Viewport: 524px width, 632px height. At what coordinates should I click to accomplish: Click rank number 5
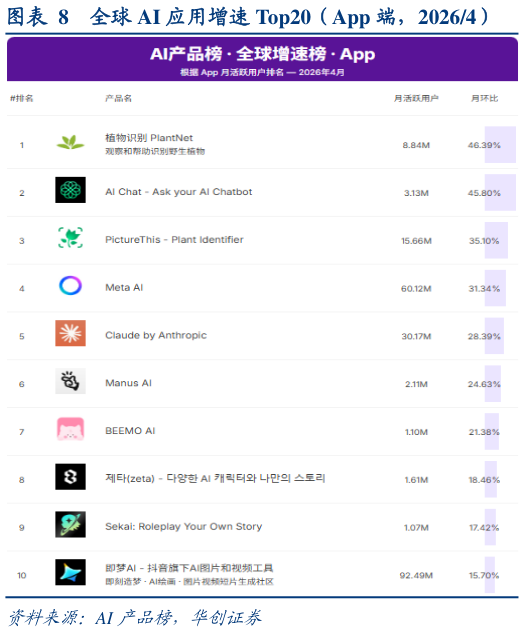coord(22,337)
